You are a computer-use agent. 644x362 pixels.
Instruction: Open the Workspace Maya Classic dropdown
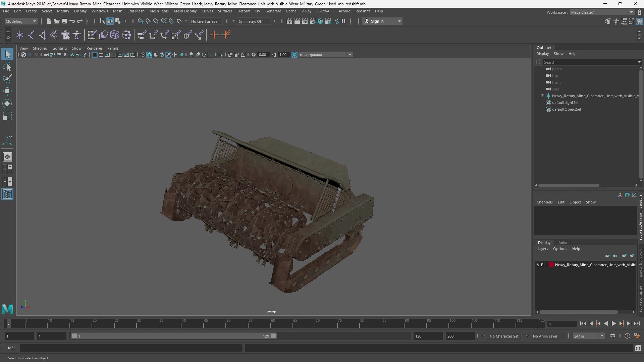602,12
